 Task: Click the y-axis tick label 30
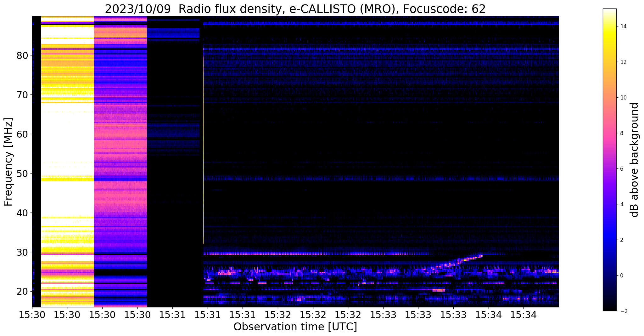[23, 252]
